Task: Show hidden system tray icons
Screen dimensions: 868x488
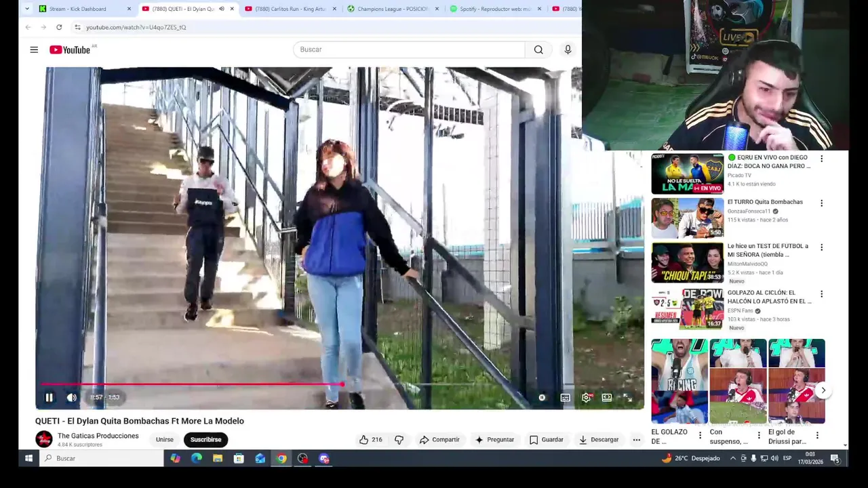Action: click(732, 459)
